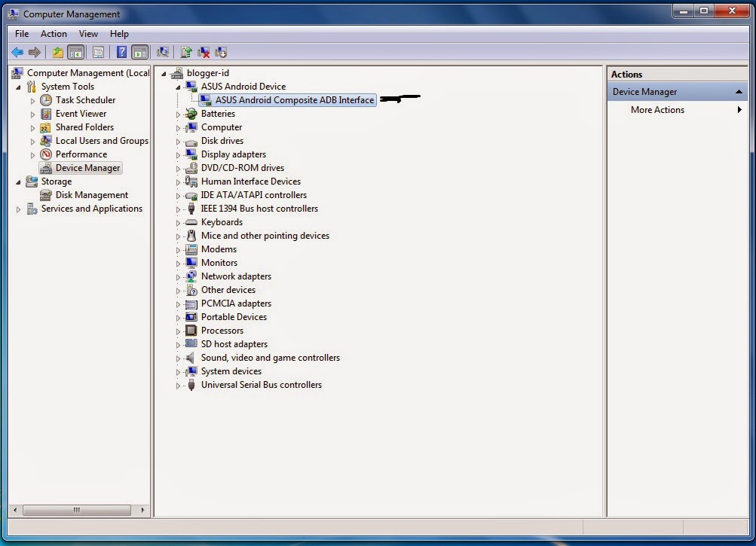
Task: Select Disk Management under Storage
Action: (92, 195)
